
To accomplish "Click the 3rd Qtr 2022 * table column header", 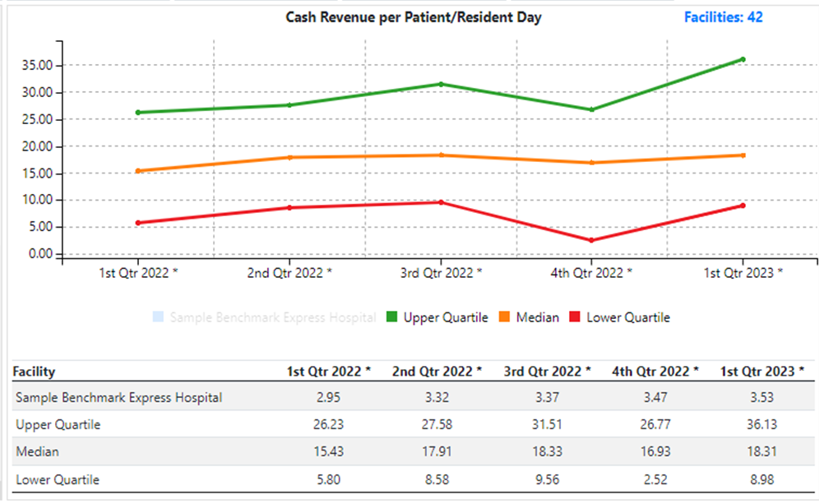I will click(548, 372).
